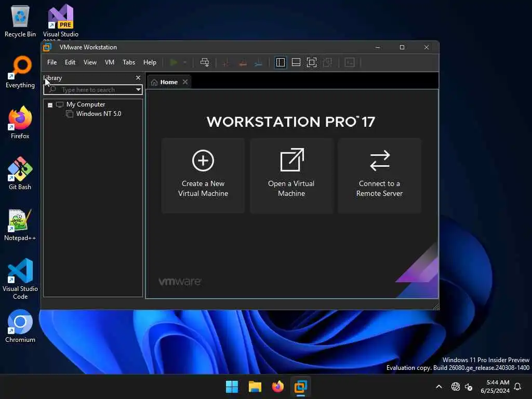Image resolution: width=532 pixels, height=399 pixels.
Task: Click the green Power On play button
Action: [x=174, y=62]
